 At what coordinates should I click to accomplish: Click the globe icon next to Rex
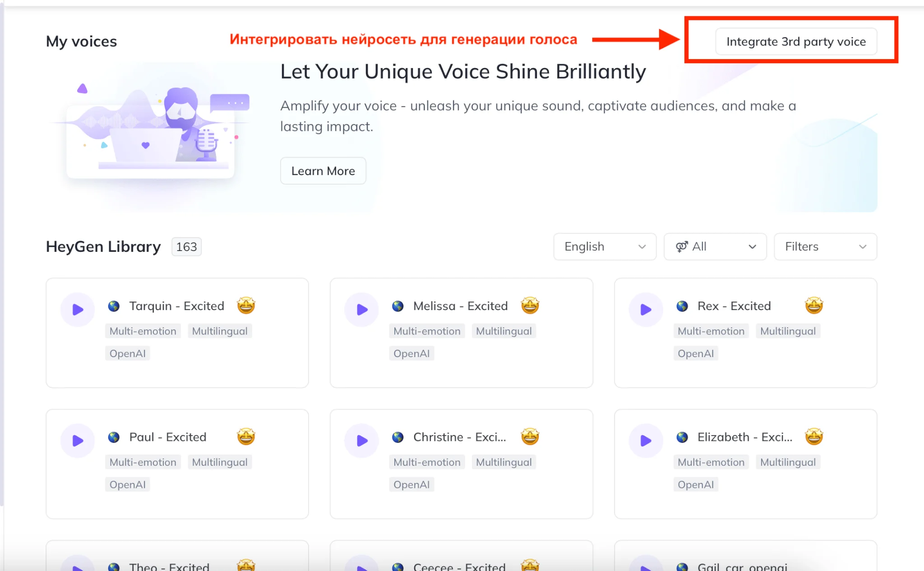(x=682, y=306)
